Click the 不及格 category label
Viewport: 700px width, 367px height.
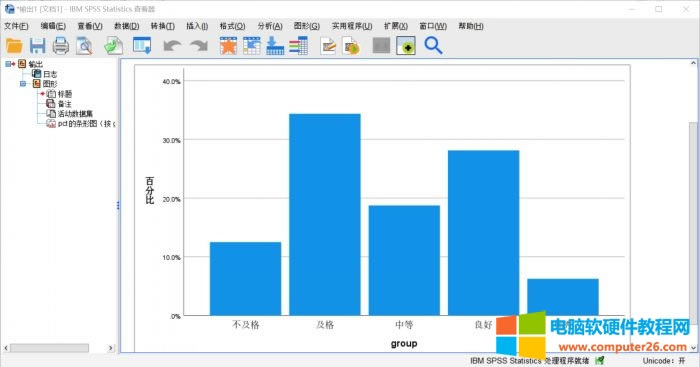click(x=246, y=325)
